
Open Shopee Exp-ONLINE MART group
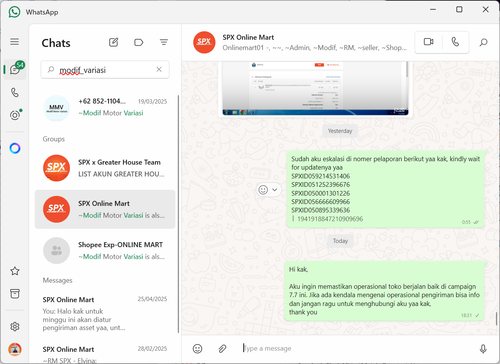(x=105, y=250)
